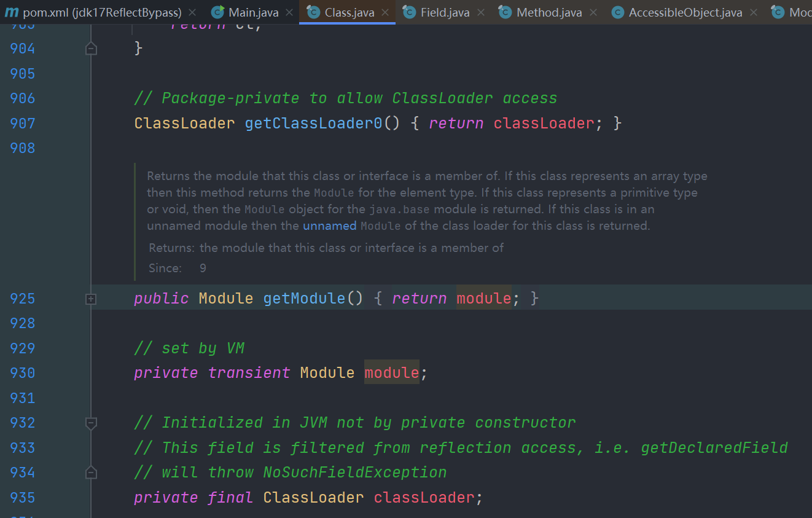Click the classLoader field name at line 935
Viewport: 812px width, 518px height.
pyautogui.click(x=424, y=498)
